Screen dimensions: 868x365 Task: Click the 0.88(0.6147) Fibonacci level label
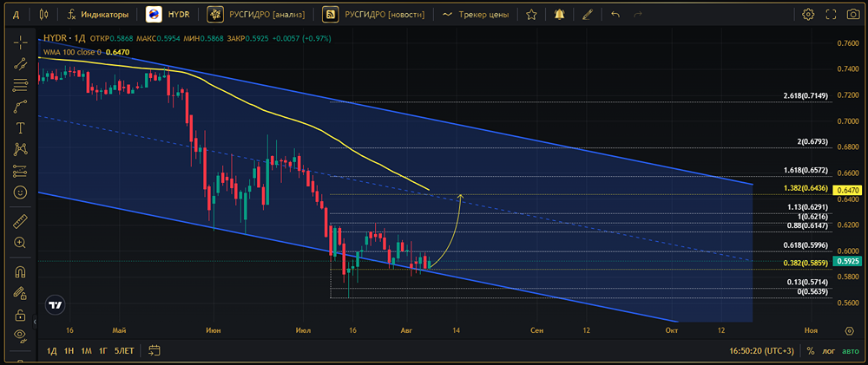[807, 225]
